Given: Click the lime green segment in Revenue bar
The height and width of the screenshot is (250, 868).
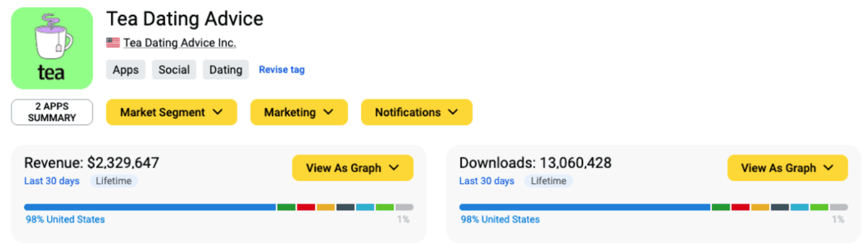Looking at the screenshot, I should [x=385, y=207].
